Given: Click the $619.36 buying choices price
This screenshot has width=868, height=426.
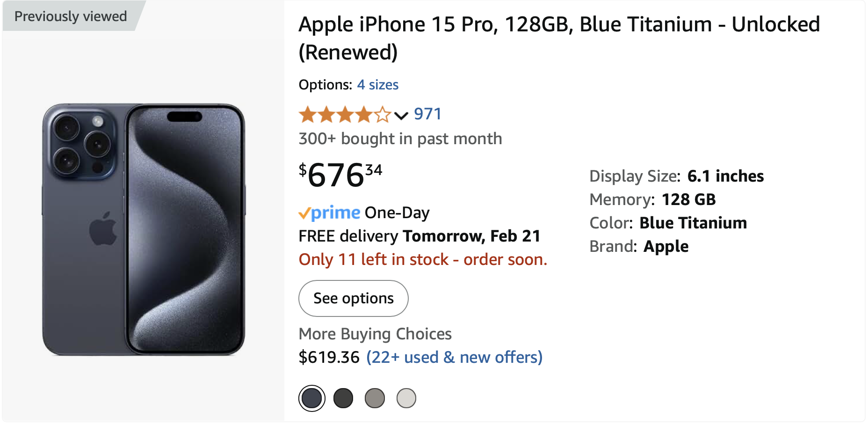Looking at the screenshot, I should (329, 358).
